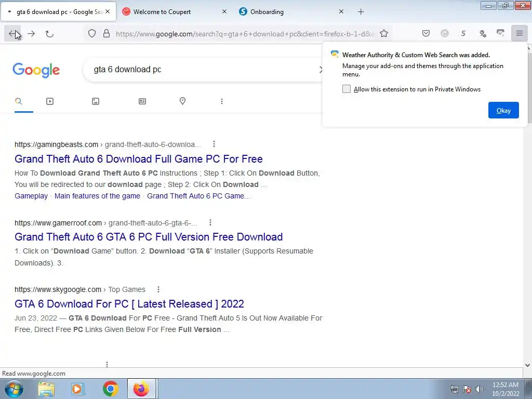Open GTA 6 Download For PC Latest Released link
The image size is (532, 399).
[129, 303]
